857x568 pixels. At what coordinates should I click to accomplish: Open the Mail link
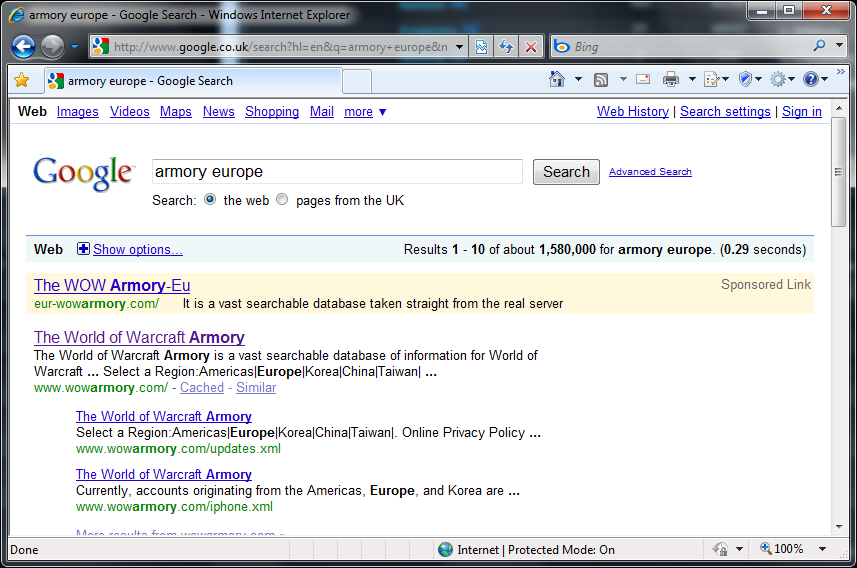[322, 112]
